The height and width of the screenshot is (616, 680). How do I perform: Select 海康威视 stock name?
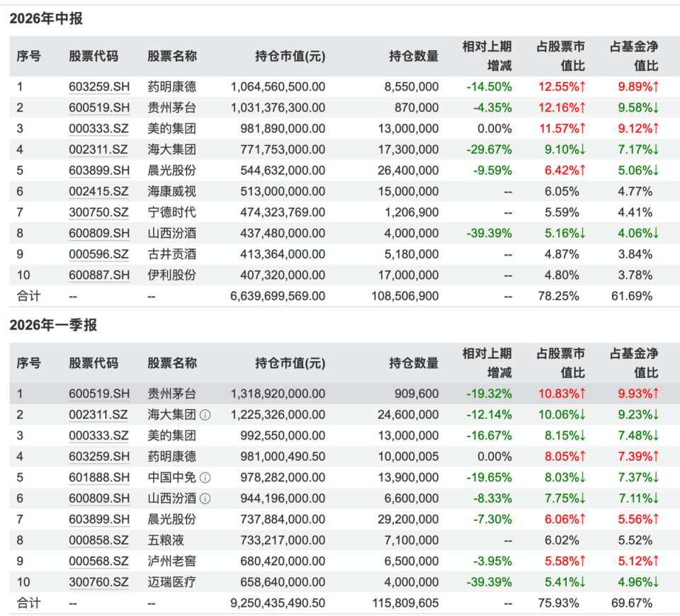pos(171,192)
